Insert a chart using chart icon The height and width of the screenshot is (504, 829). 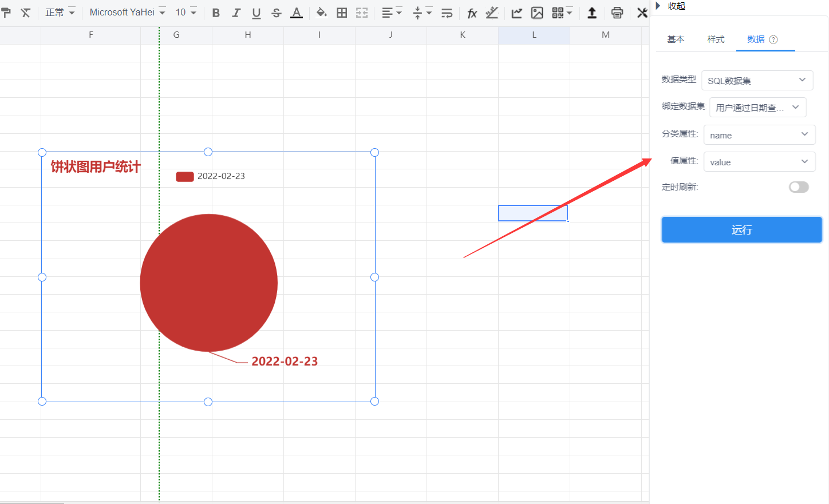pyautogui.click(x=517, y=13)
